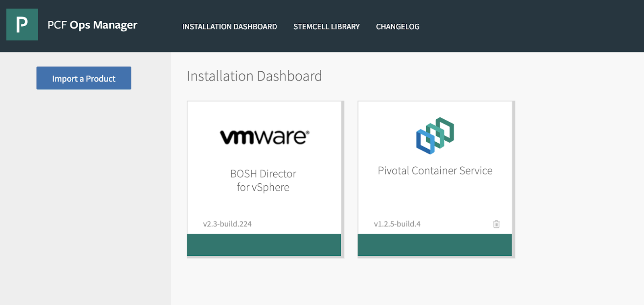Click green status bar of Pivotal Container Service
Viewport: 644px width, 305px height.
[x=435, y=245]
